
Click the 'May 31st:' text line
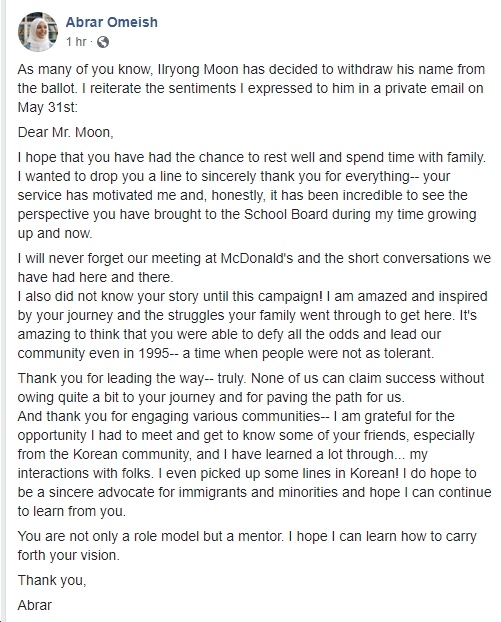point(48,107)
